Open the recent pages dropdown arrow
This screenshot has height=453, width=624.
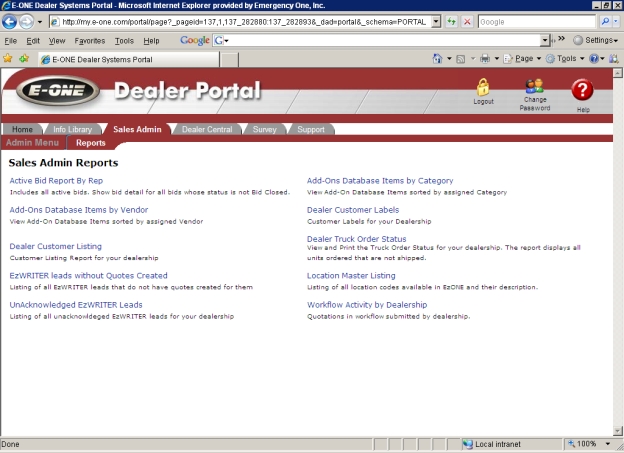coord(40,22)
